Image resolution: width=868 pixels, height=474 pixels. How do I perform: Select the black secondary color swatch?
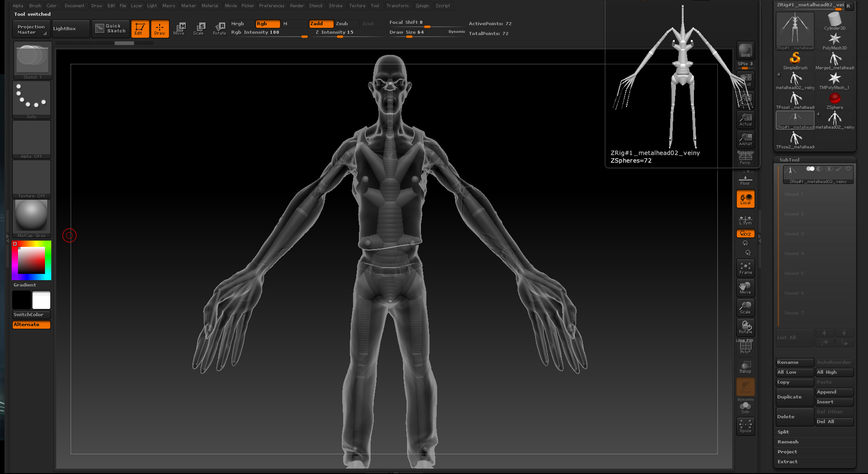coord(22,300)
